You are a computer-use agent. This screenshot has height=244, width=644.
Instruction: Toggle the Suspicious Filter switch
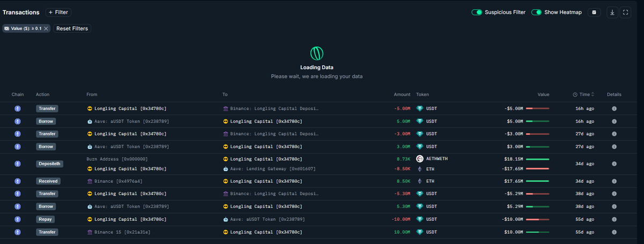pos(477,12)
